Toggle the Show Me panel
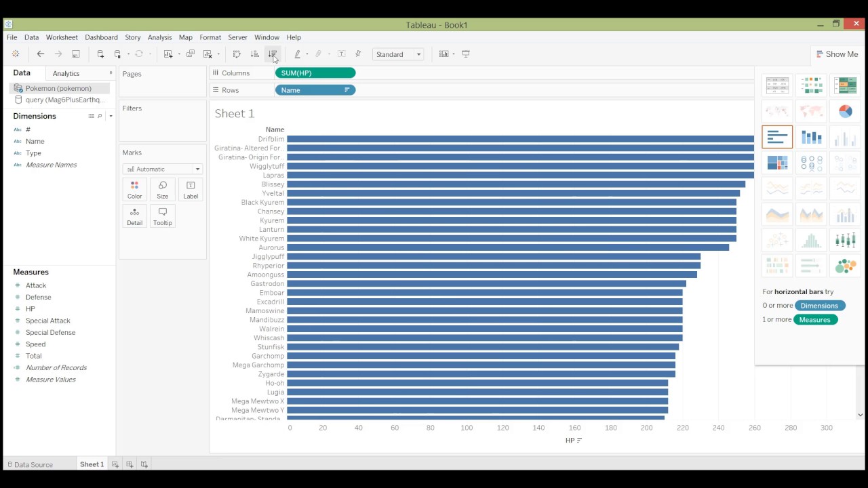This screenshot has height=488, width=868. (837, 54)
